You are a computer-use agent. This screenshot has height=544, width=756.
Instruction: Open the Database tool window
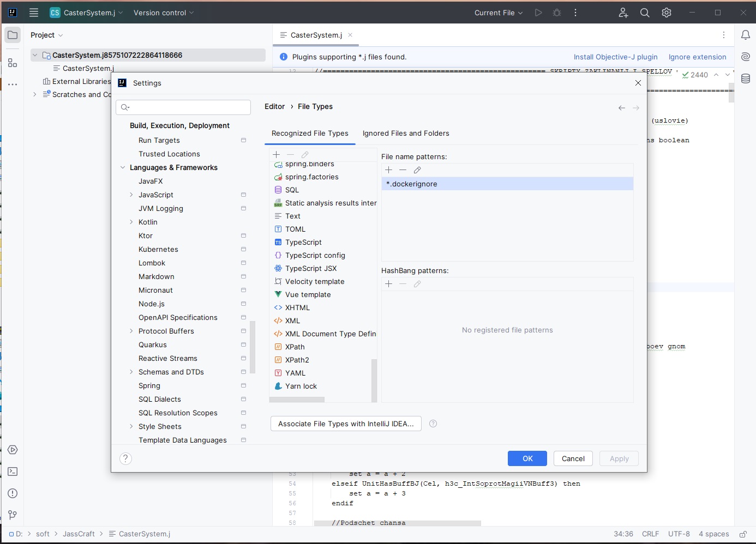[746, 78]
